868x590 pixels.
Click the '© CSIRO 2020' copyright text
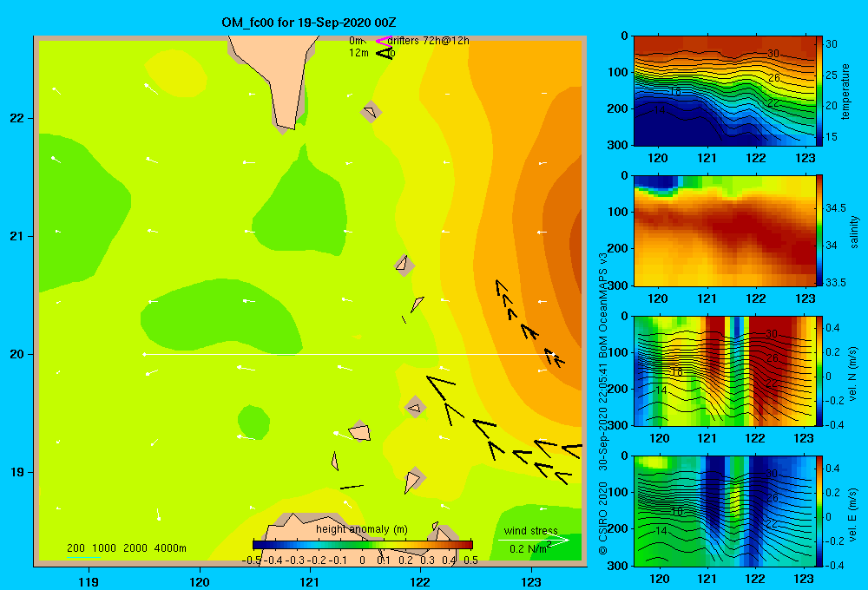tap(603, 518)
